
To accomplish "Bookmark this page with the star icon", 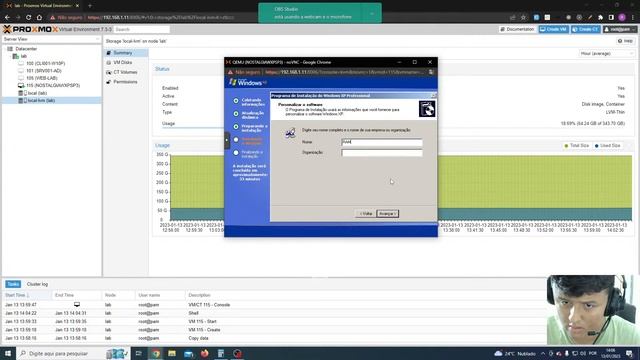I will coord(523,18).
